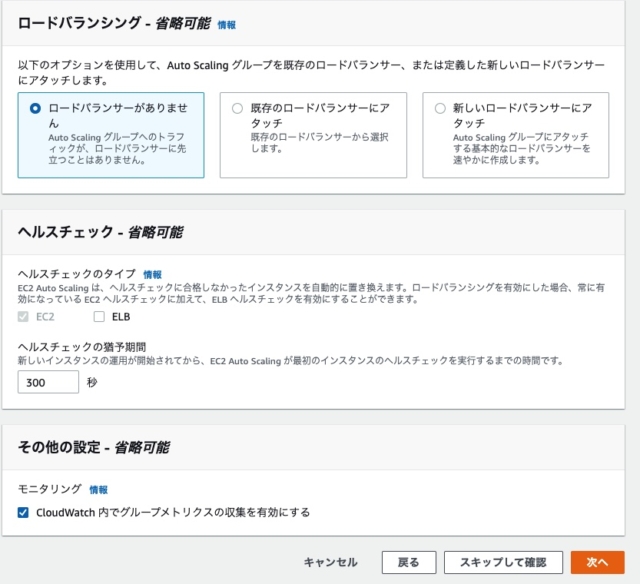Enable the ELB health check checkbox
Viewport: 640px width, 584px height.
click(99, 317)
